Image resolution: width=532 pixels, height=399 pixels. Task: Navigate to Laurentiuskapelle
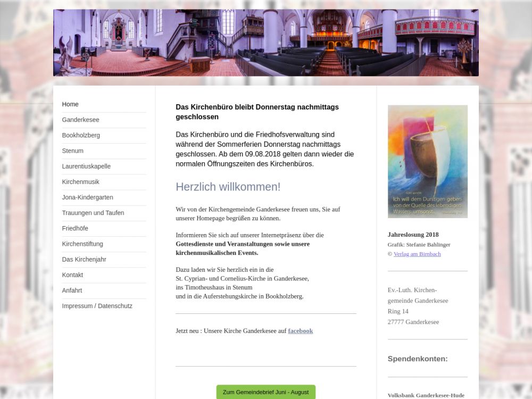click(86, 166)
